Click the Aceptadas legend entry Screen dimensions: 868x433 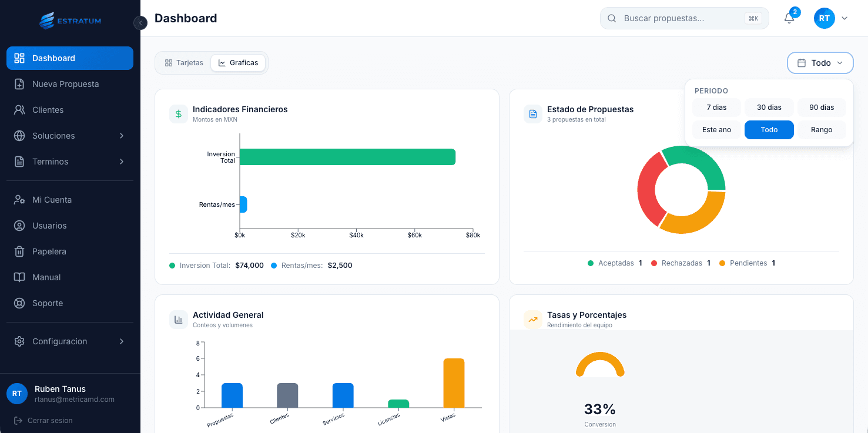pyautogui.click(x=615, y=263)
